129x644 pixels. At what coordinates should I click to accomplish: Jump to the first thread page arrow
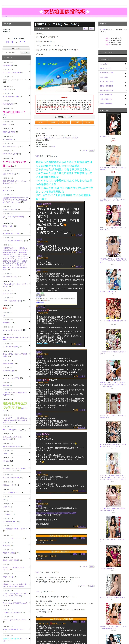[8, 42]
